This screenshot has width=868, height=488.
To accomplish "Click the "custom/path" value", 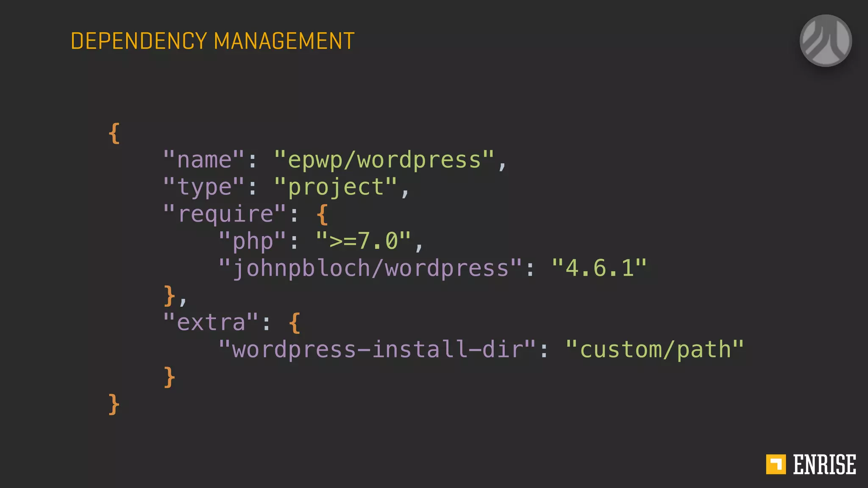I will pyautogui.click(x=655, y=350).
